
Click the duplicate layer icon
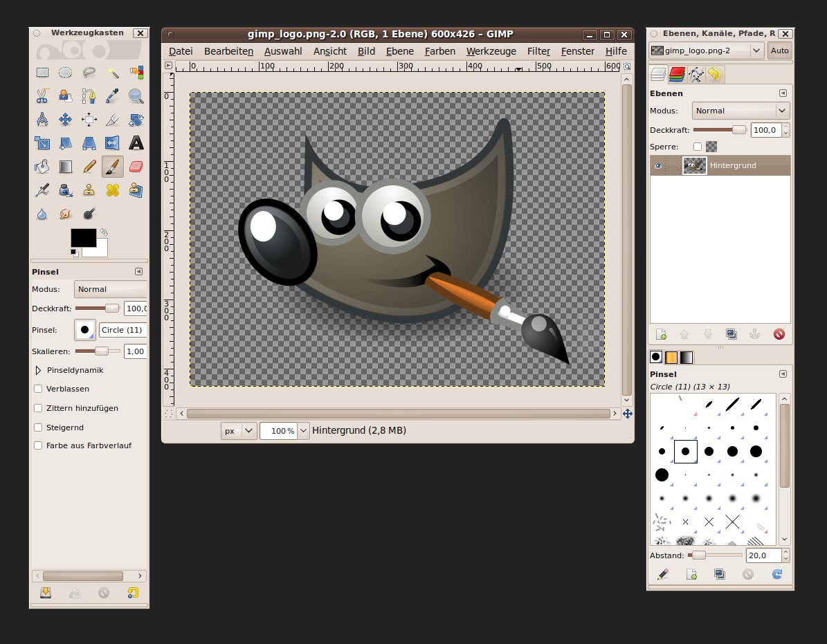tap(731, 334)
